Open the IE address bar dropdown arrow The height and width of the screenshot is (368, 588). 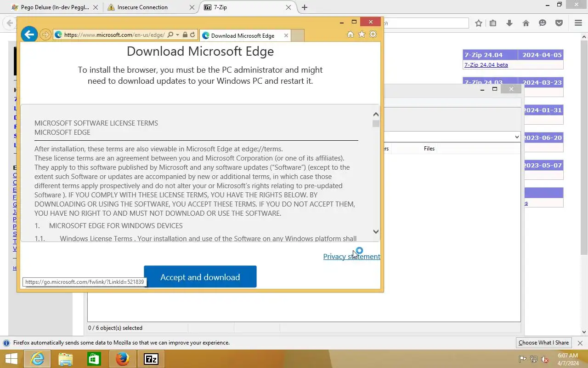pyautogui.click(x=177, y=34)
